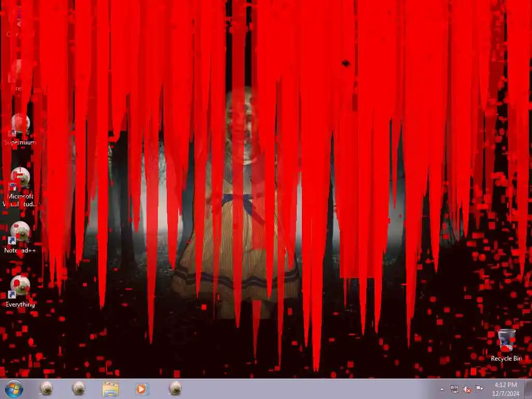The height and width of the screenshot is (399, 532).
Task: Select the Supermium desktop shortcut
Action: pyautogui.click(x=20, y=129)
